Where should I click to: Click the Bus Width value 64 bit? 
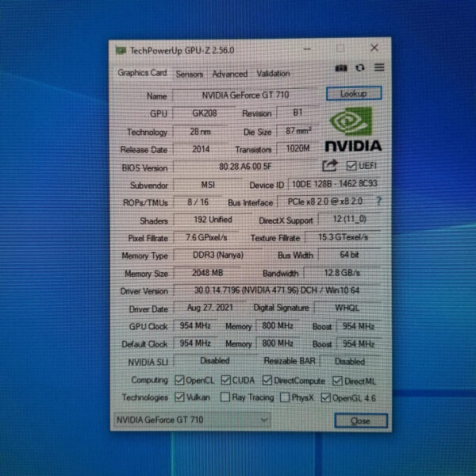tap(349, 255)
